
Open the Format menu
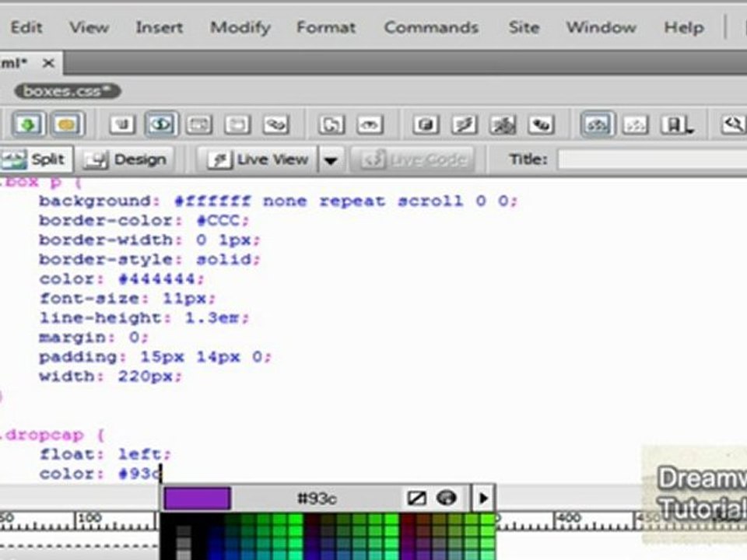tap(326, 27)
